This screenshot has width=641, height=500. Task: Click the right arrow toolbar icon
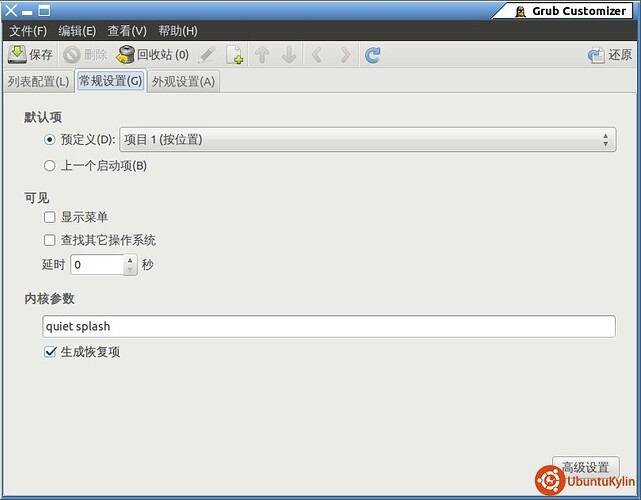(345, 55)
